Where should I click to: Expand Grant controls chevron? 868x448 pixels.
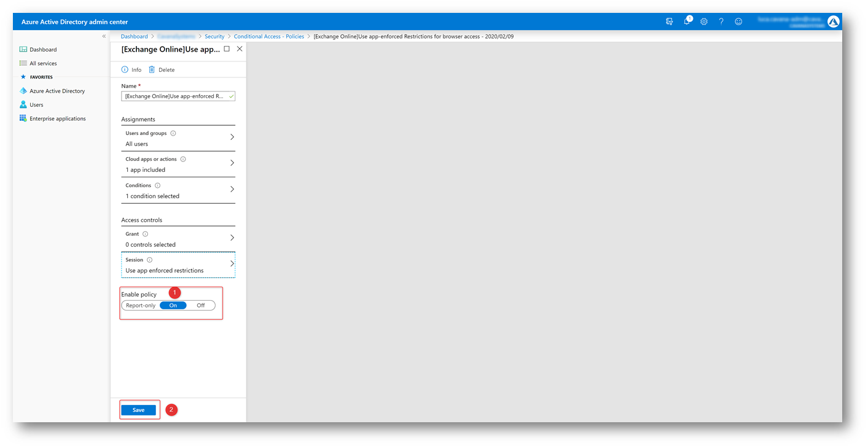[x=232, y=238]
